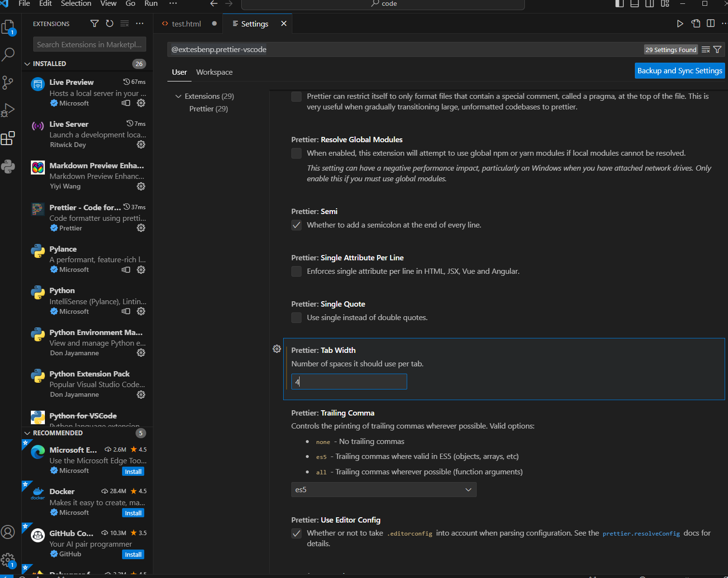Open Settings JSON from editor toolbar
This screenshot has height=578, width=728.
tap(696, 24)
